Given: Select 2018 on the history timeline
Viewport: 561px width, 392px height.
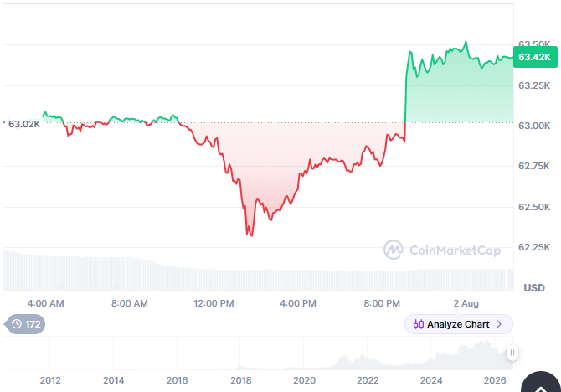Looking at the screenshot, I should pos(241,380).
